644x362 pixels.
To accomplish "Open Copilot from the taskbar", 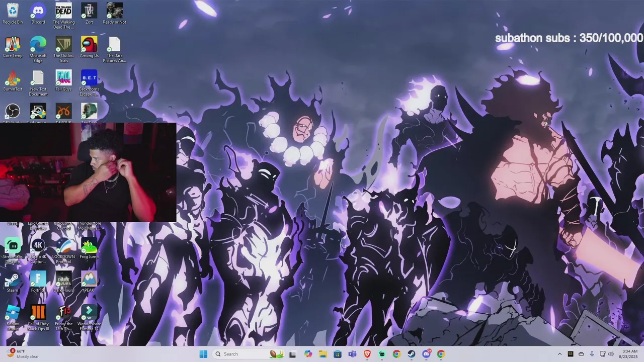I will coord(308,354).
